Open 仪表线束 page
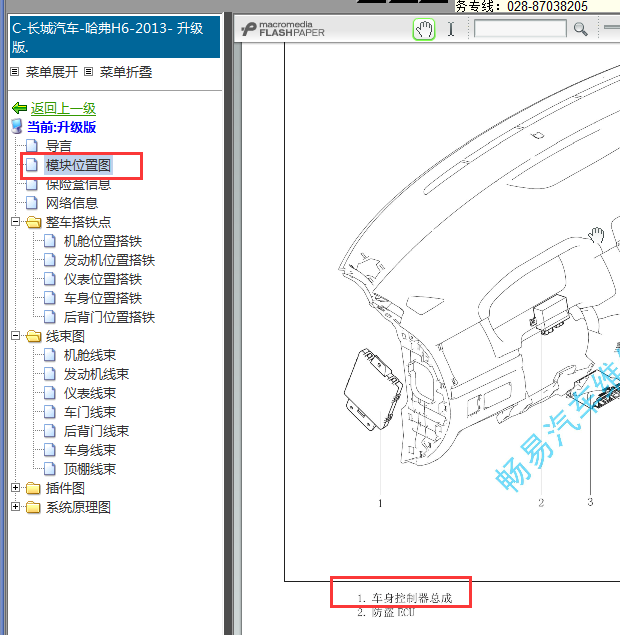This screenshot has height=635, width=620. tap(90, 393)
